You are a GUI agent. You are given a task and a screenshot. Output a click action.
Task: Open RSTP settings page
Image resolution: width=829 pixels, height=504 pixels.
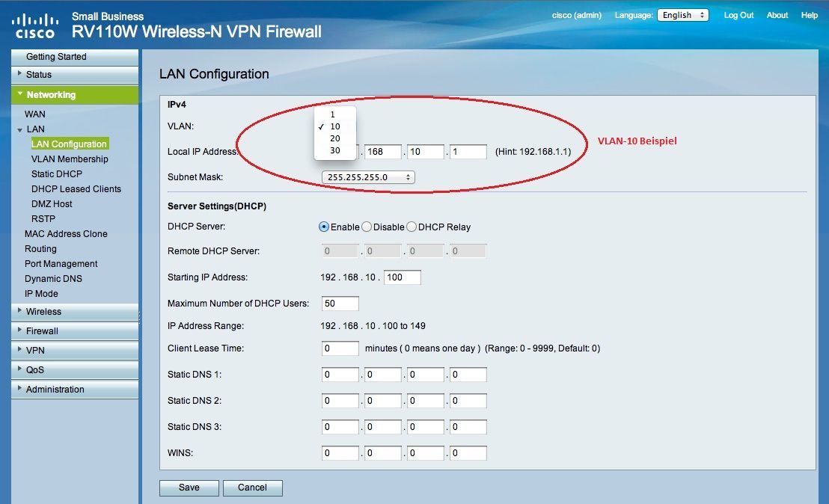pyautogui.click(x=43, y=218)
